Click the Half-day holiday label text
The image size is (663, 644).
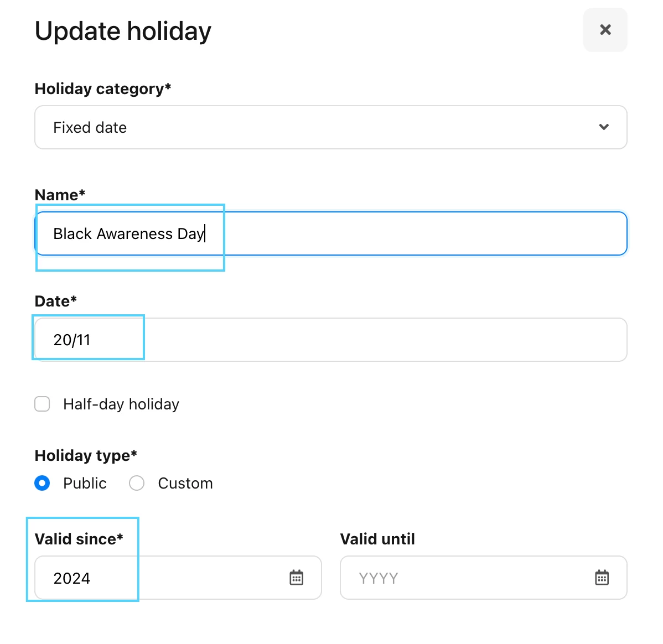pyautogui.click(x=121, y=404)
